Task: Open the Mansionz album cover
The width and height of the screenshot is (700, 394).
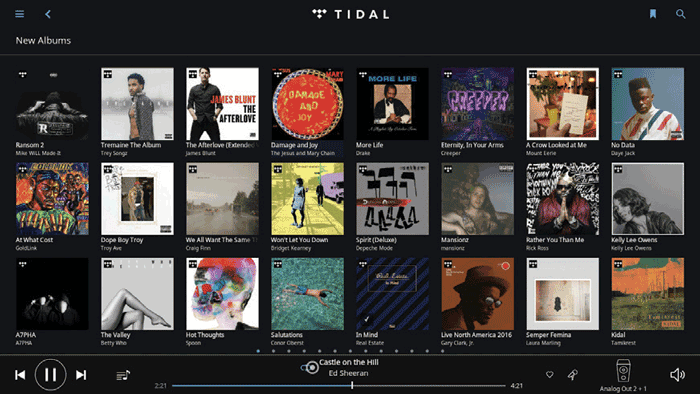Action: point(478,199)
